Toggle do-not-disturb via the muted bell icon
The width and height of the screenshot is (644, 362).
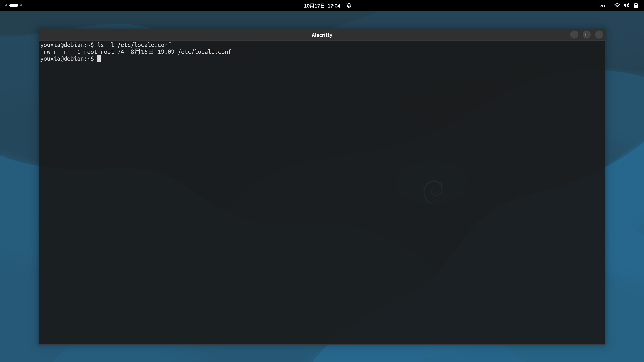click(x=349, y=5)
